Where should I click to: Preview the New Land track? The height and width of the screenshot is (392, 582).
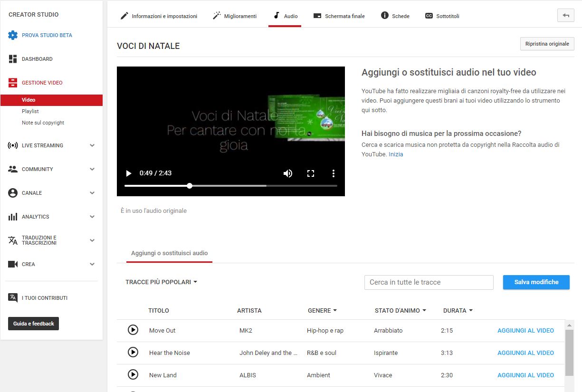click(133, 375)
